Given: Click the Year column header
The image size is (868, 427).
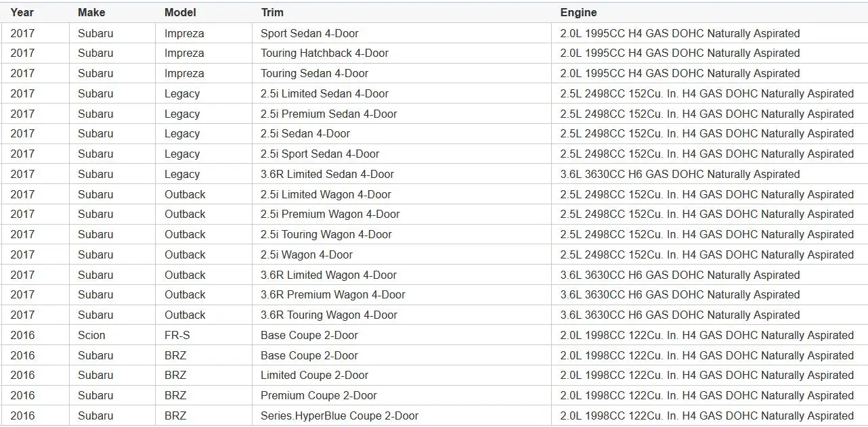Looking at the screenshot, I should 35,13.
